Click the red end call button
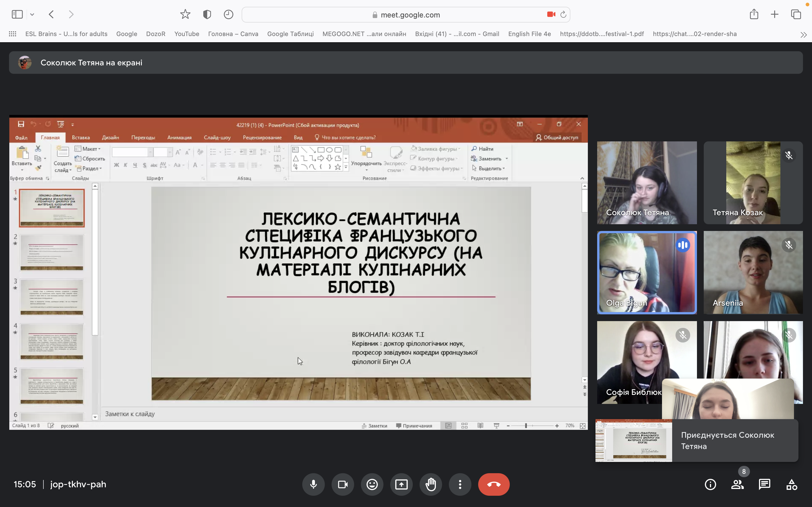 (x=494, y=484)
